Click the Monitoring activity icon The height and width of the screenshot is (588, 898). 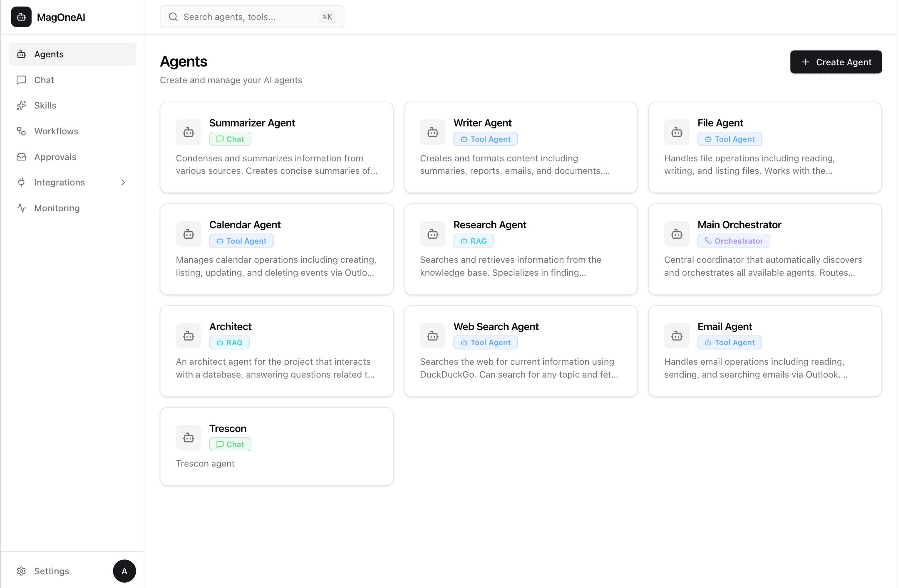[21, 208]
